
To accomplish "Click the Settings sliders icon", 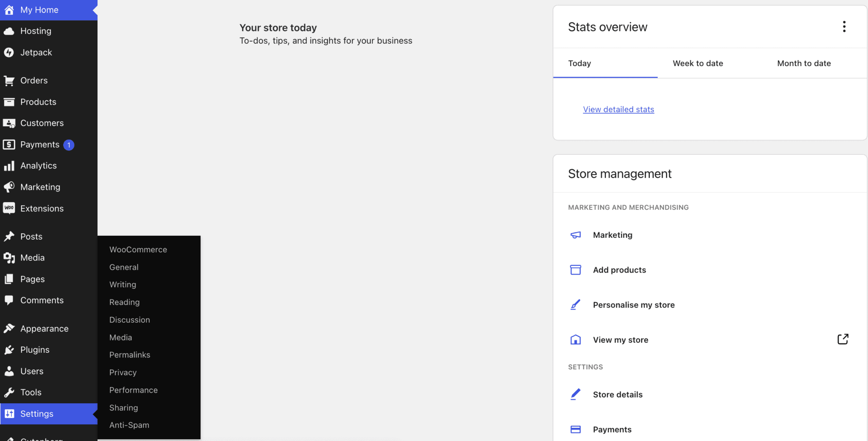I will click(x=9, y=414).
